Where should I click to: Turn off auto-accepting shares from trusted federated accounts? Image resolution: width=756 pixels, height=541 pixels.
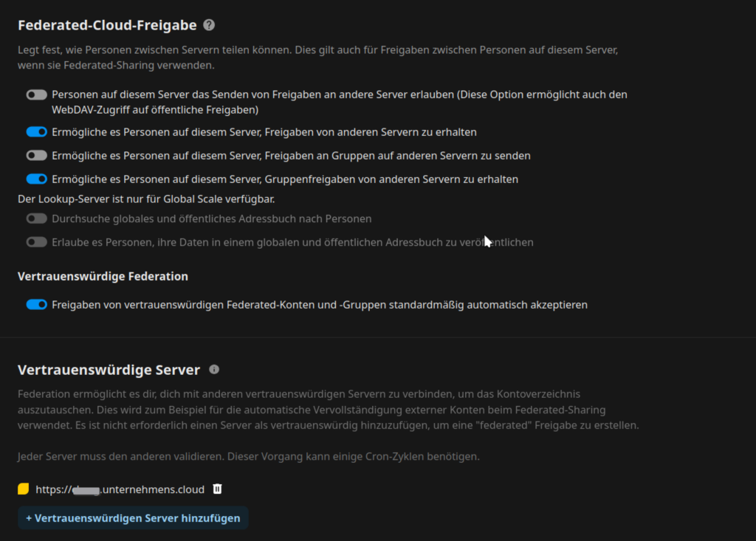(36, 304)
